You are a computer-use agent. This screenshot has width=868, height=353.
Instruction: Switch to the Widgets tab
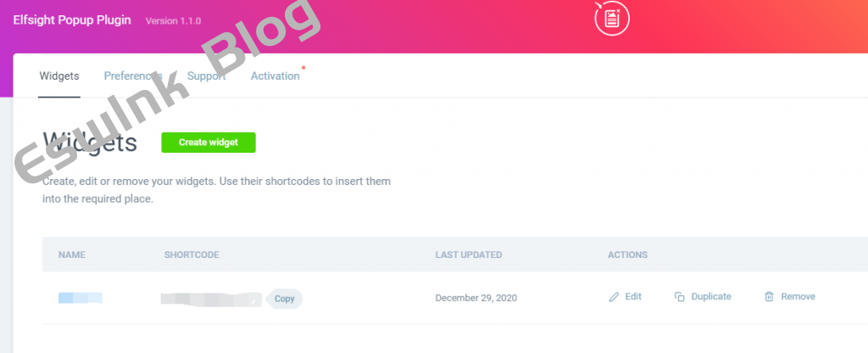(x=59, y=76)
